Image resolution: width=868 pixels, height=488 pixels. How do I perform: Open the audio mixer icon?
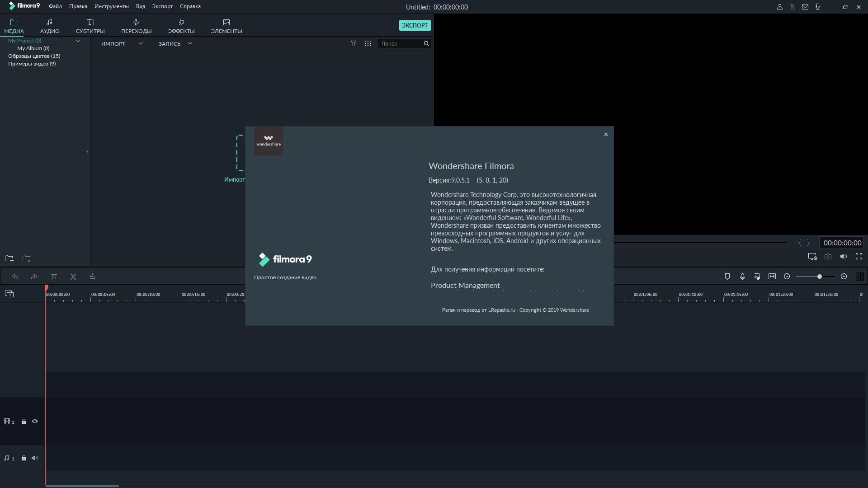coord(757,277)
